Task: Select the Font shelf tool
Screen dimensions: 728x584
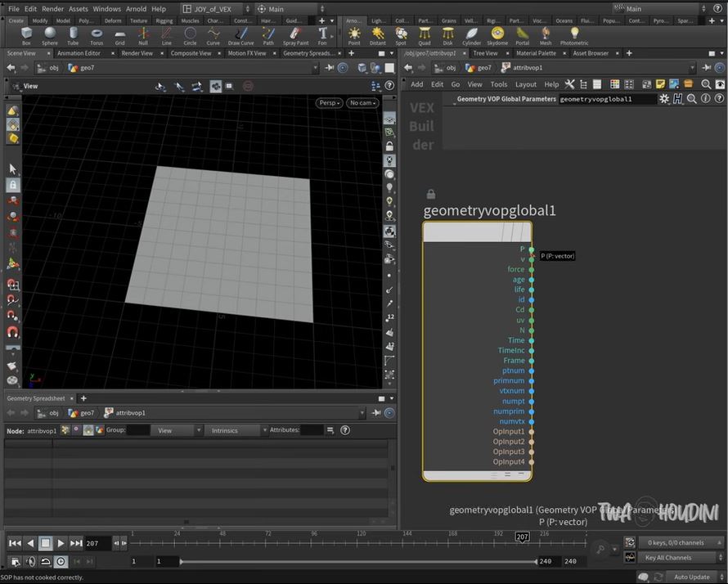Action: click(x=322, y=36)
